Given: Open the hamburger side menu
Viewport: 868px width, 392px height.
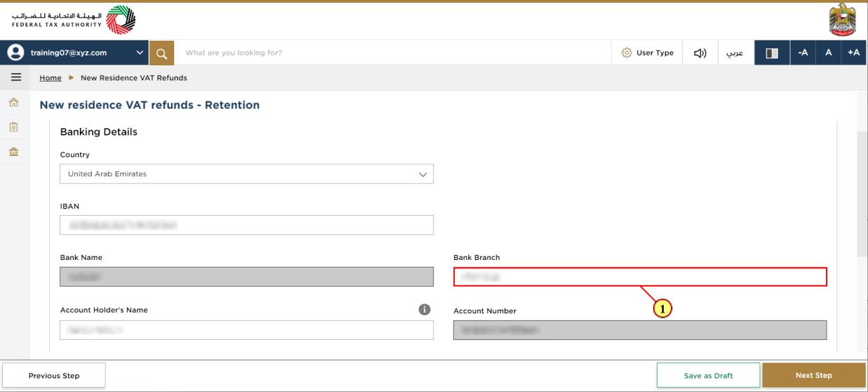Looking at the screenshot, I should pos(15,77).
